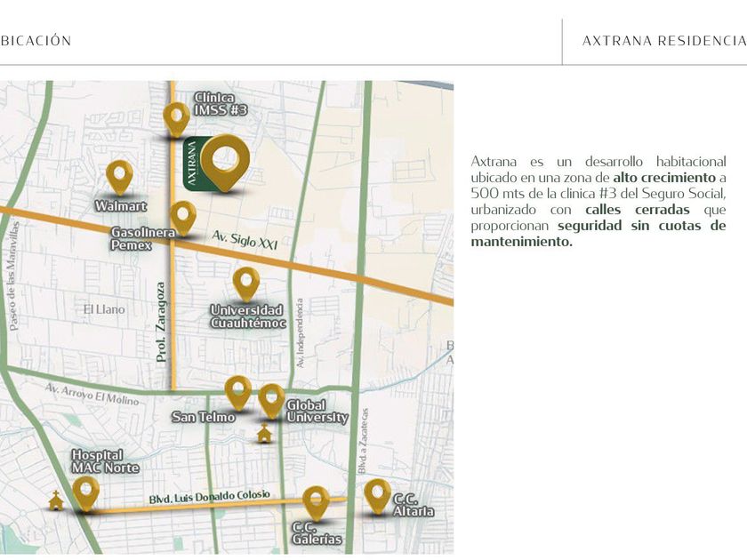
Task: Click the 'El Llano' neighborhood label
Action: click(104, 309)
